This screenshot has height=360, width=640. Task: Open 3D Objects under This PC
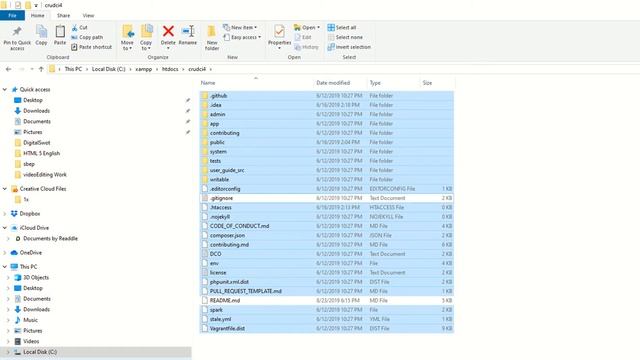36,278
